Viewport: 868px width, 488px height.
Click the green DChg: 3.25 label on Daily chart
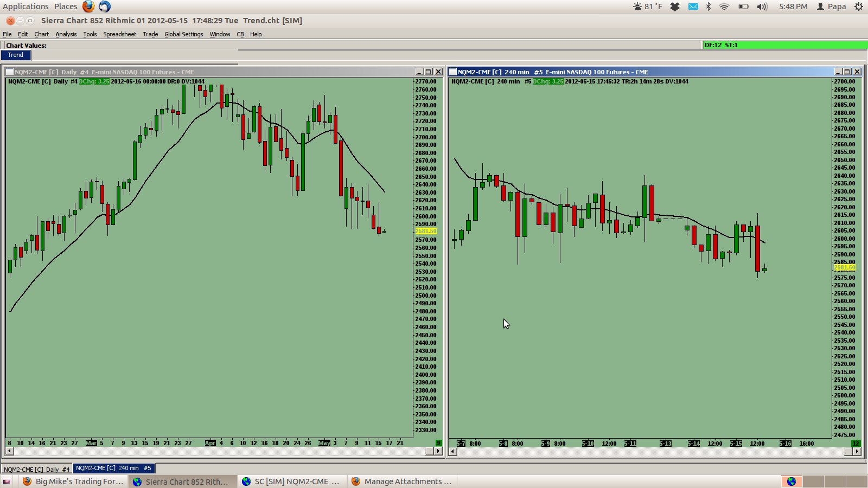click(x=94, y=81)
